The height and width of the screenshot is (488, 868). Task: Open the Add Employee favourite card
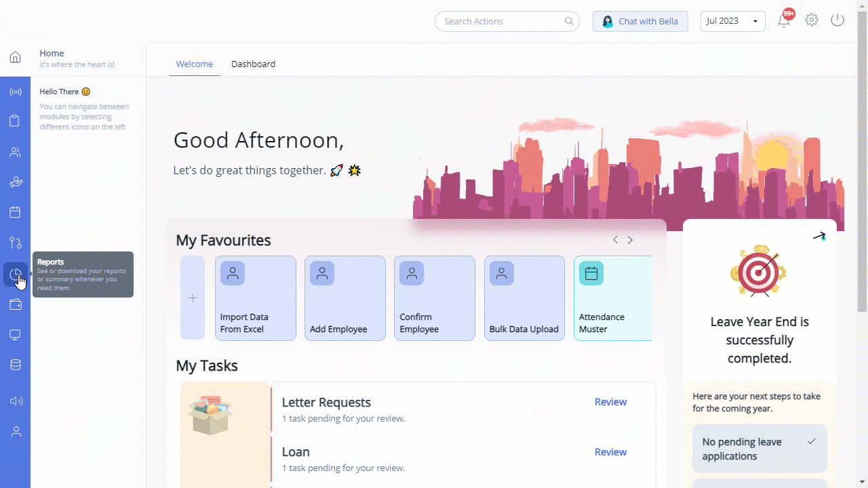[345, 298]
